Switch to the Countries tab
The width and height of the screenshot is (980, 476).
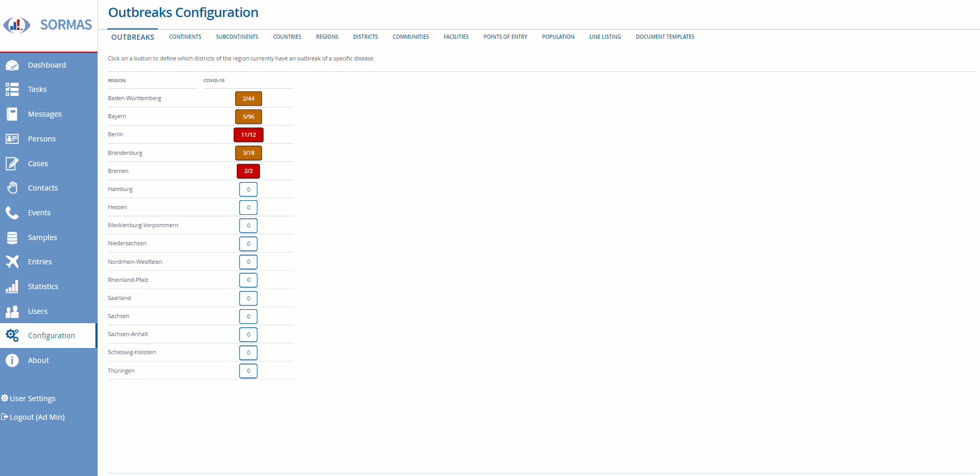(x=287, y=37)
